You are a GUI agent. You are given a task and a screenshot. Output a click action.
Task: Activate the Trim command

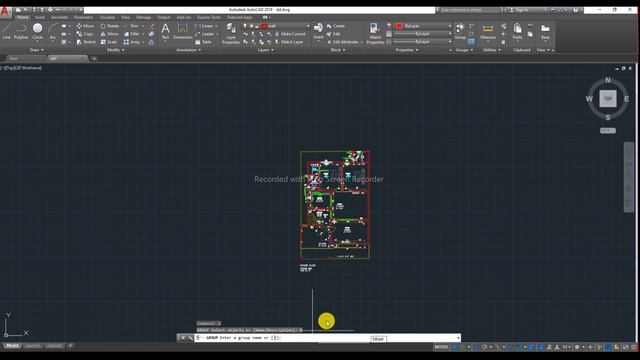pyautogui.click(x=131, y=26)
